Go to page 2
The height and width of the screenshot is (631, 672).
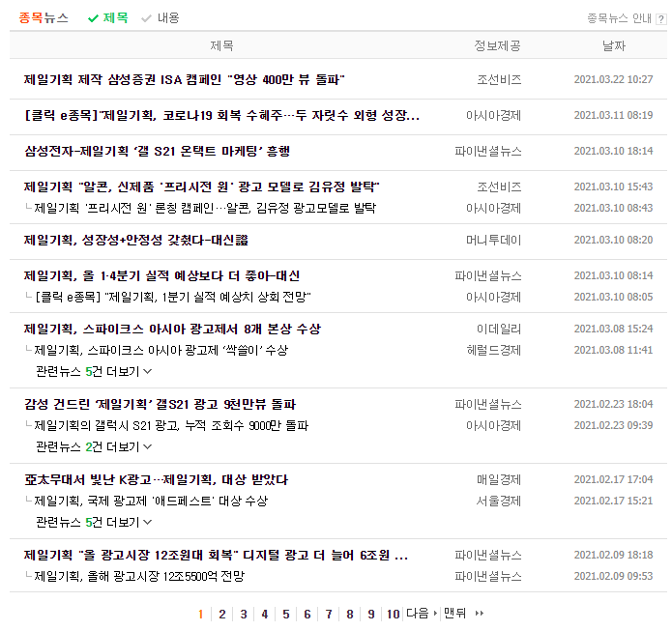click(222, 615)
